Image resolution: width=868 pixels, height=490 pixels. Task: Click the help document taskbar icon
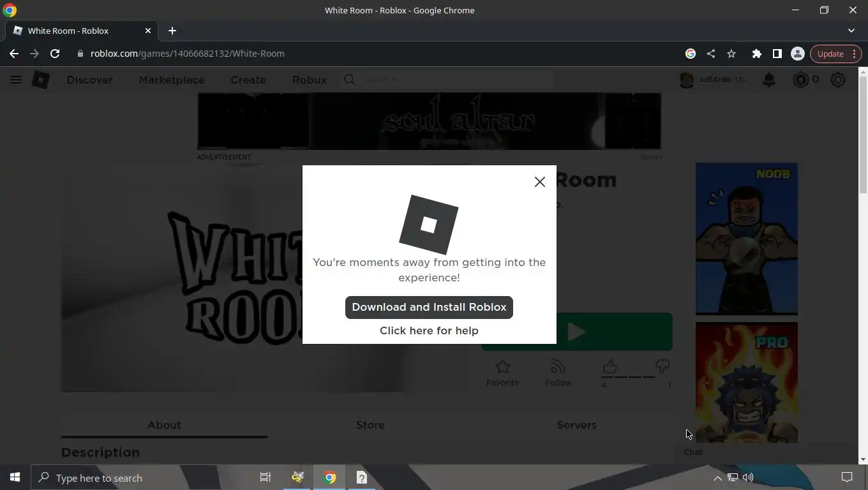361,477
